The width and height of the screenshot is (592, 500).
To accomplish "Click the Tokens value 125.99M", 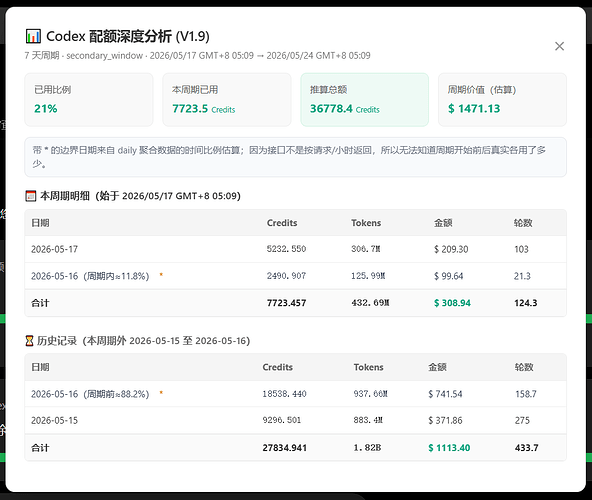I will [368, 276].
